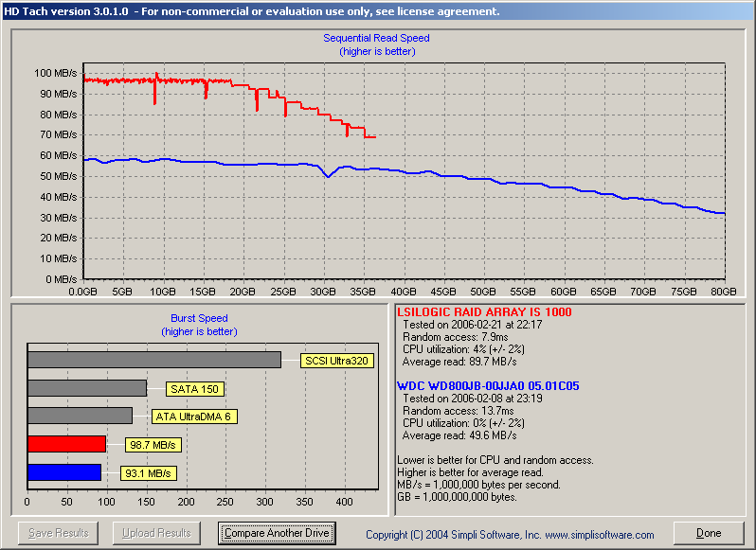
Task: Click 'Random access: 13.7ms' text
Action: pos(458,411)
